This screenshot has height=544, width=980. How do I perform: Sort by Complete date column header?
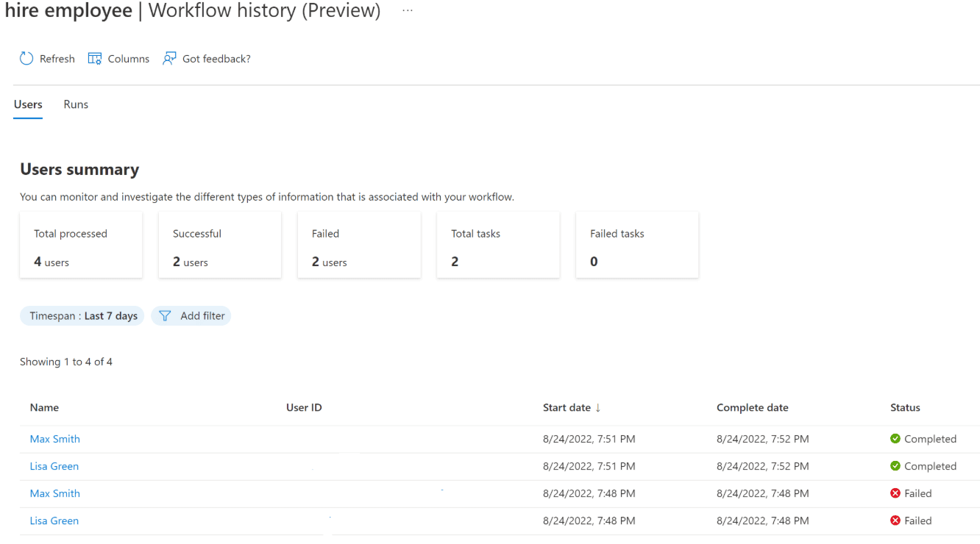click(x=752, y=407)
